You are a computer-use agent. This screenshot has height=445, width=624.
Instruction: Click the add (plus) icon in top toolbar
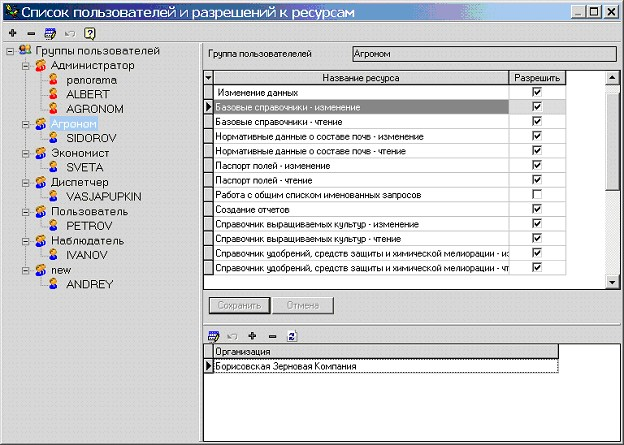[x=11, y=32]
